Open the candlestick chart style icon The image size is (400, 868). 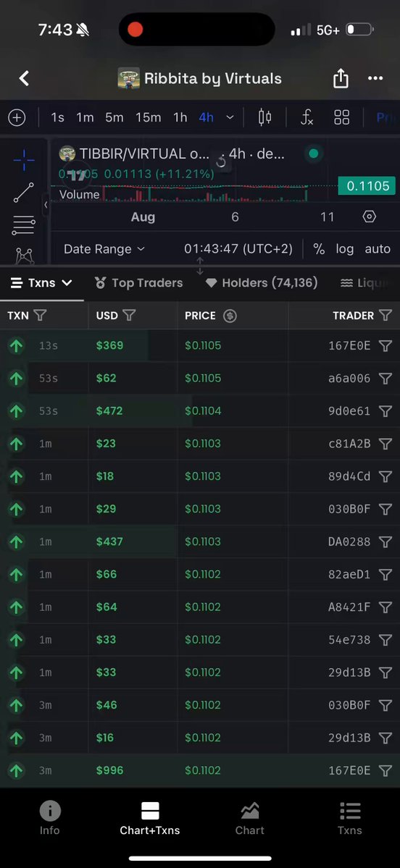[x=264, y=117]
